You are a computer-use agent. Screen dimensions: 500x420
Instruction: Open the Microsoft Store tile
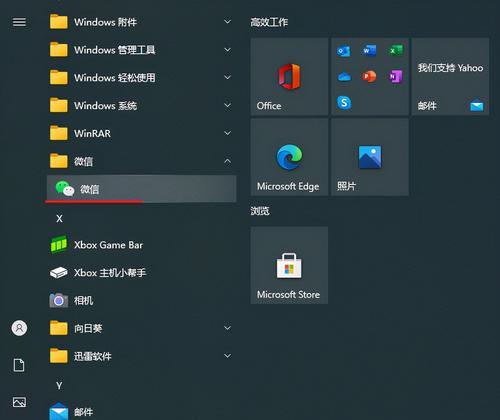coord(289,265)
